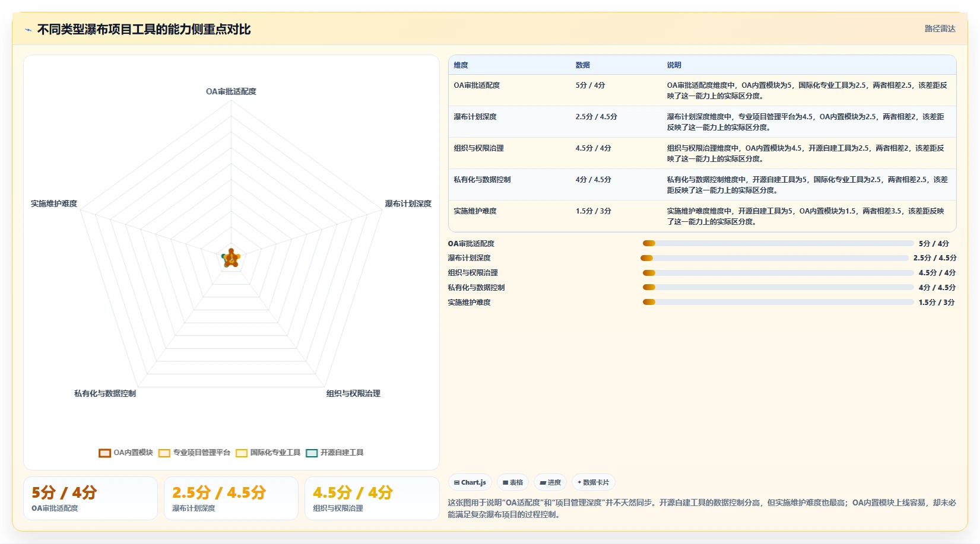Click the 私有化与数据控制 progress bar
980x544 pixels.
(778, 287)
